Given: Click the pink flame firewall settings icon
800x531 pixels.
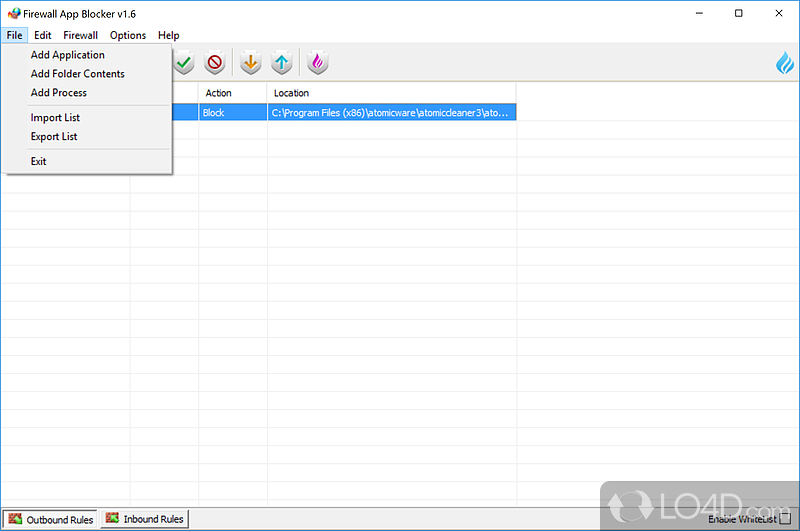Looking at the screenshot, I should (317, 64).
